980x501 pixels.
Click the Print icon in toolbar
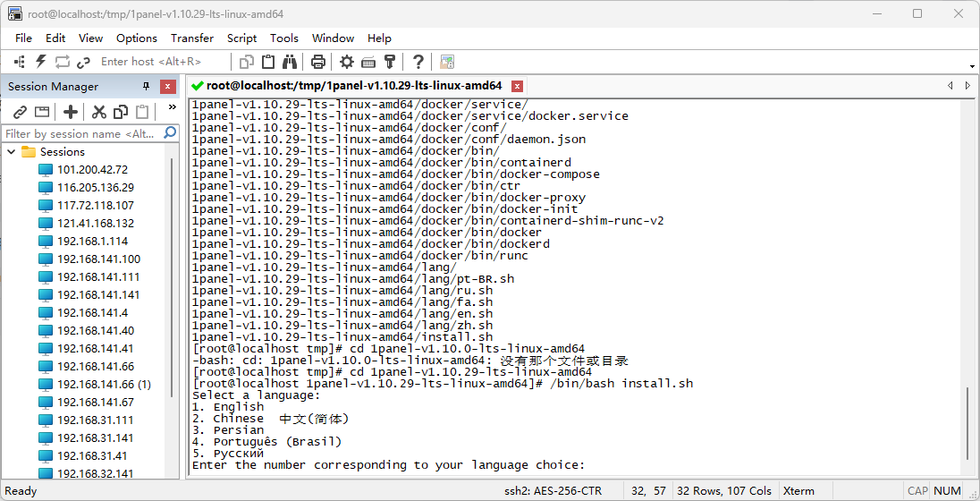click(317, 62)
